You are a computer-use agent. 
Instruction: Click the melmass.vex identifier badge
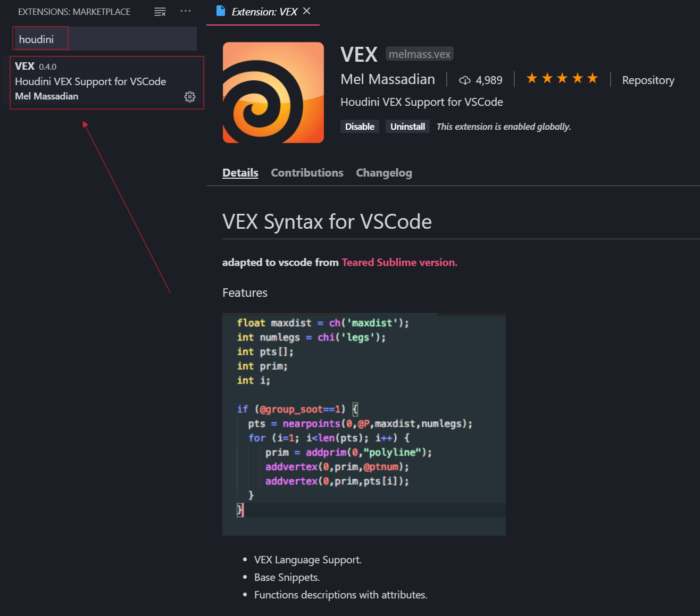tap(419, 54)
